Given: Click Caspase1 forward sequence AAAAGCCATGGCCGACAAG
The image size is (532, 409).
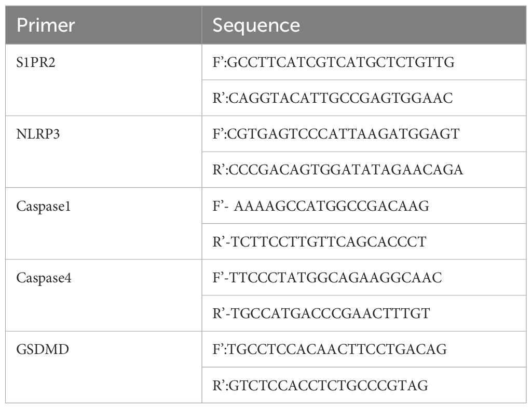Looking at the screenshot, I should point(332,206).
